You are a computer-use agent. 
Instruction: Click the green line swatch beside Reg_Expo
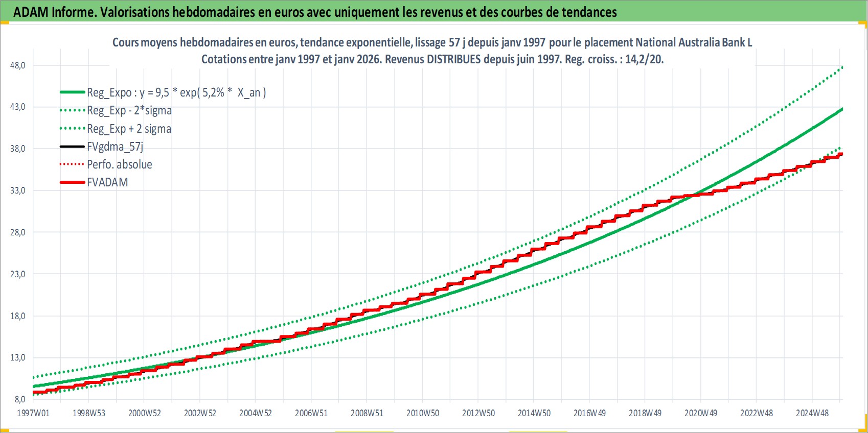pyautogui.click(x=72, y=92)
